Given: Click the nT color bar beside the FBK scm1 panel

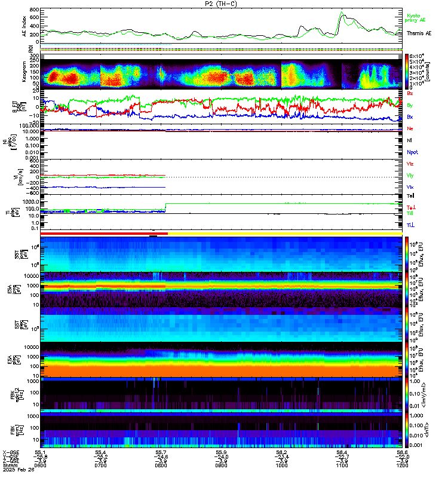Looking at the screenshot, I should [407, 430].
